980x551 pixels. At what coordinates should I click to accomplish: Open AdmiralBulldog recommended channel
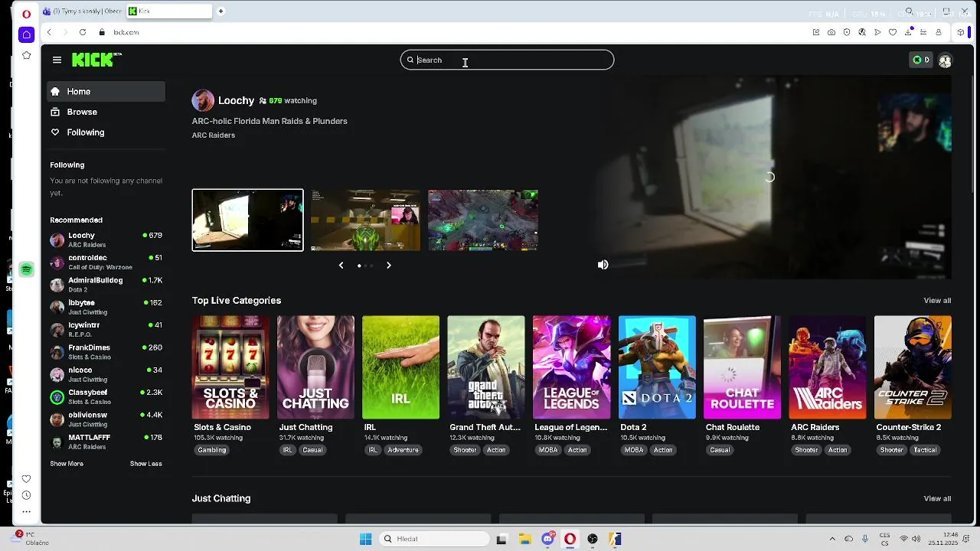106,285
